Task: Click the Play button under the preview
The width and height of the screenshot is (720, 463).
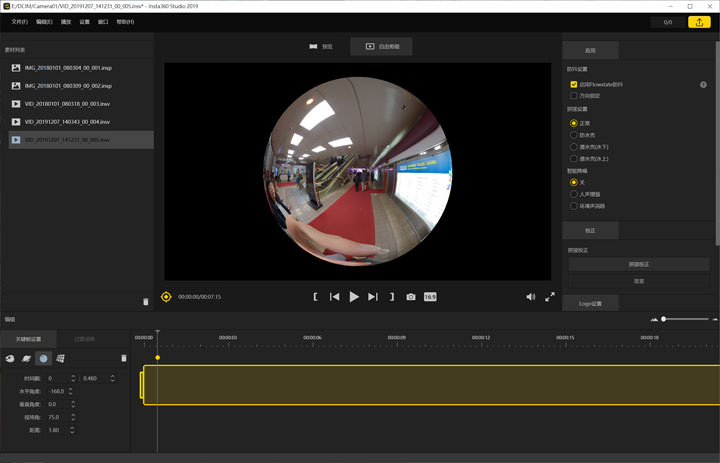Action: [354, 297]
